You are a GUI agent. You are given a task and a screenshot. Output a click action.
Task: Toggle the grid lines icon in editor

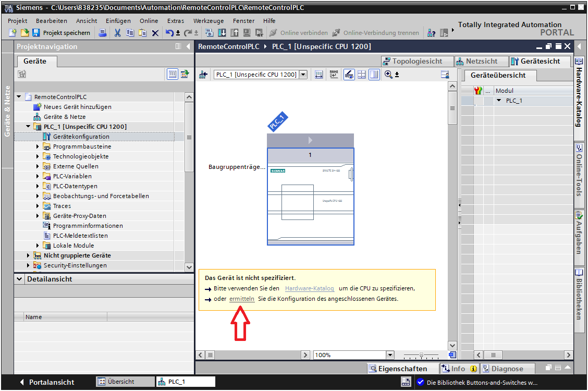click(361, 74)
